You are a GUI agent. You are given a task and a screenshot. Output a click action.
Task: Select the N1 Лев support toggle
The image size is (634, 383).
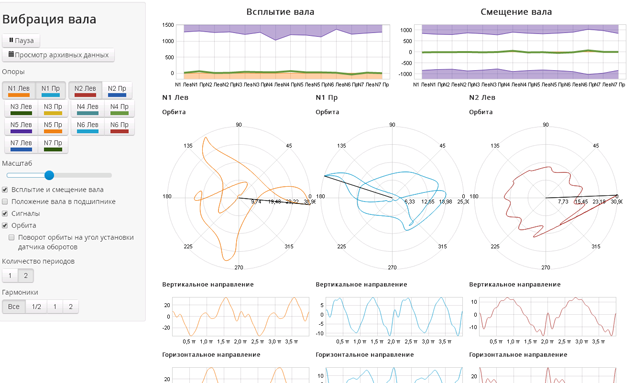tap(19, 91)
